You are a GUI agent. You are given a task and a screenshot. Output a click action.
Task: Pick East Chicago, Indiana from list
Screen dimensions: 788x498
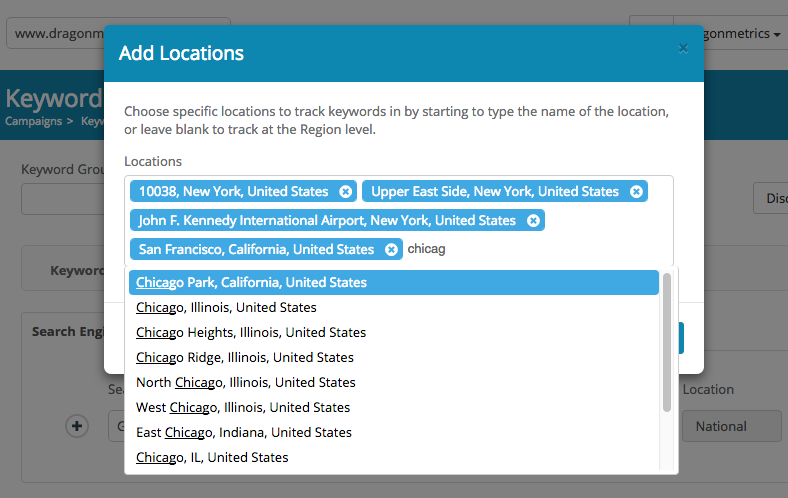pos(244,432)
